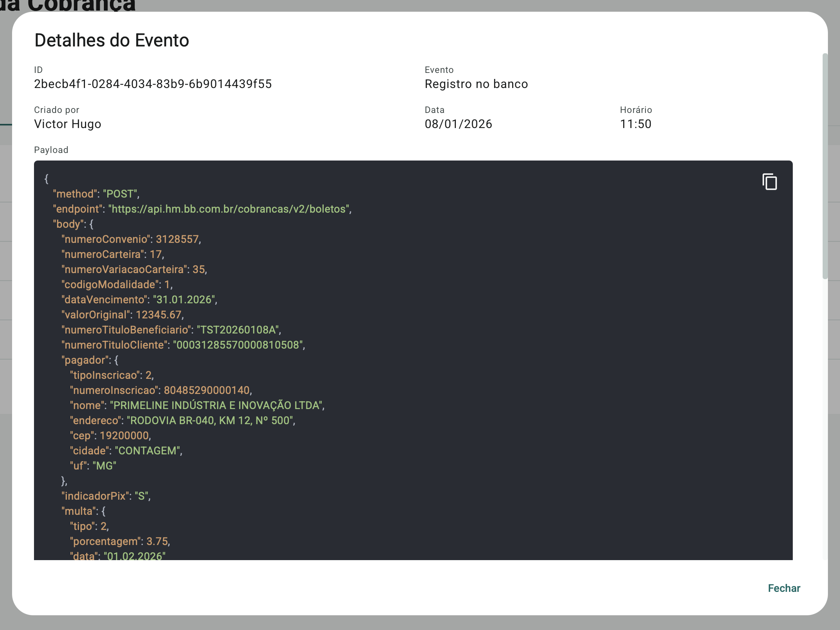Open the api.hm.bb.com.br endpoint URL
This screenshot has height=630, width=840.
(x=229, y=208)
